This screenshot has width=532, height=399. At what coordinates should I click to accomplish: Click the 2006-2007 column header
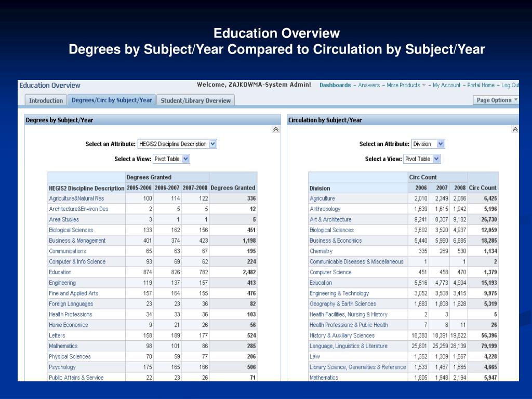tap(167, 188)
